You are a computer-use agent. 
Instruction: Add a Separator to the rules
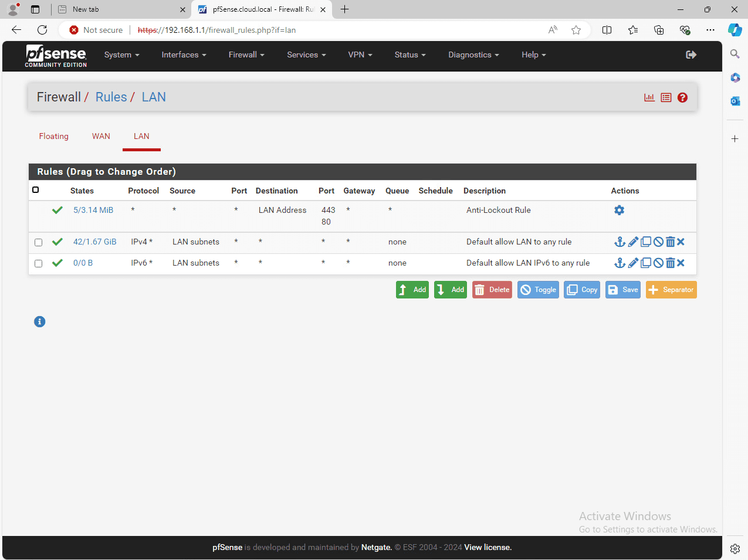pos(671,290)
